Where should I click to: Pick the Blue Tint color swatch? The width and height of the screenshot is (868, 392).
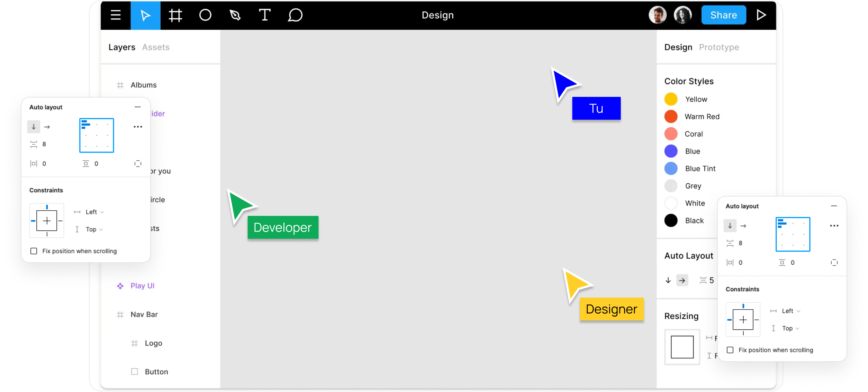[671, 168]
